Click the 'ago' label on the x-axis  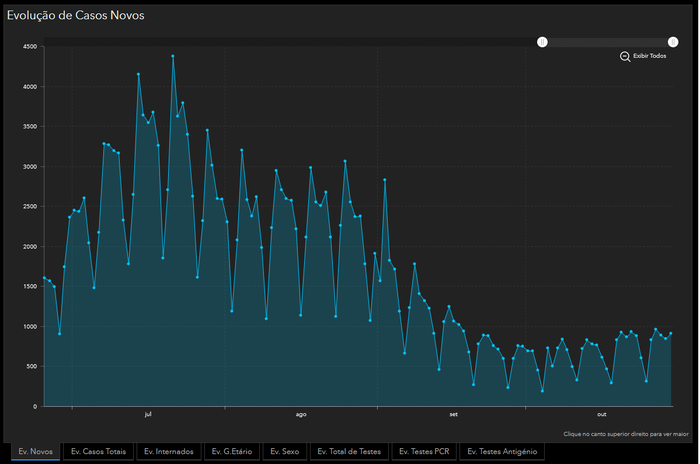pyautogui.click(x=301, y=414)
